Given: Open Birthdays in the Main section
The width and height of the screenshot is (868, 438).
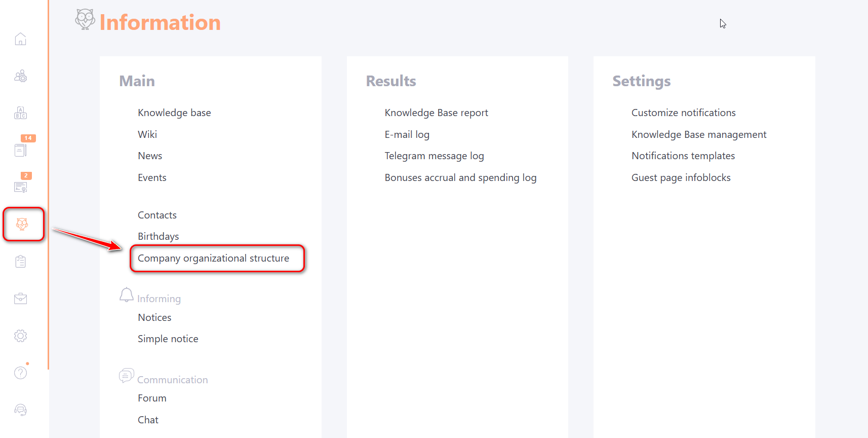Looking at the screenshot, I should 158,237.
